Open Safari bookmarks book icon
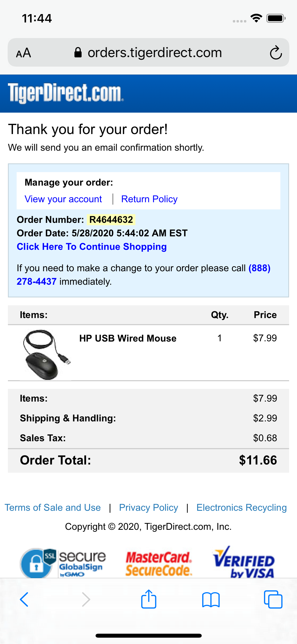The width and height of the screenshot is (297, 644). click(211, 599)
